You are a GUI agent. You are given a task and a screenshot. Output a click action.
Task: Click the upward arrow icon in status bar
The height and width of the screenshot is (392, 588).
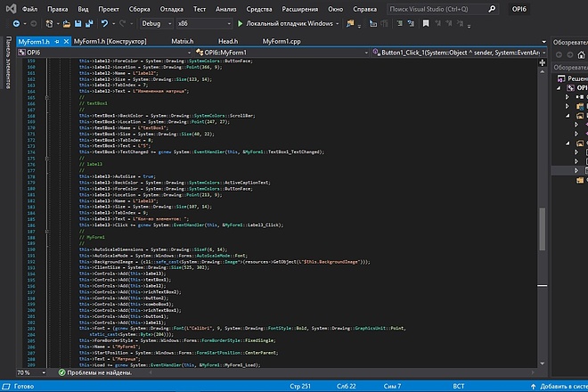[x=533, y=387]
